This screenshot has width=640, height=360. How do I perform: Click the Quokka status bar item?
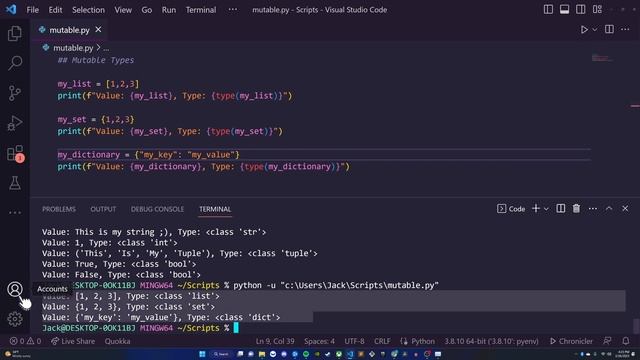click(x=117, y=341)
